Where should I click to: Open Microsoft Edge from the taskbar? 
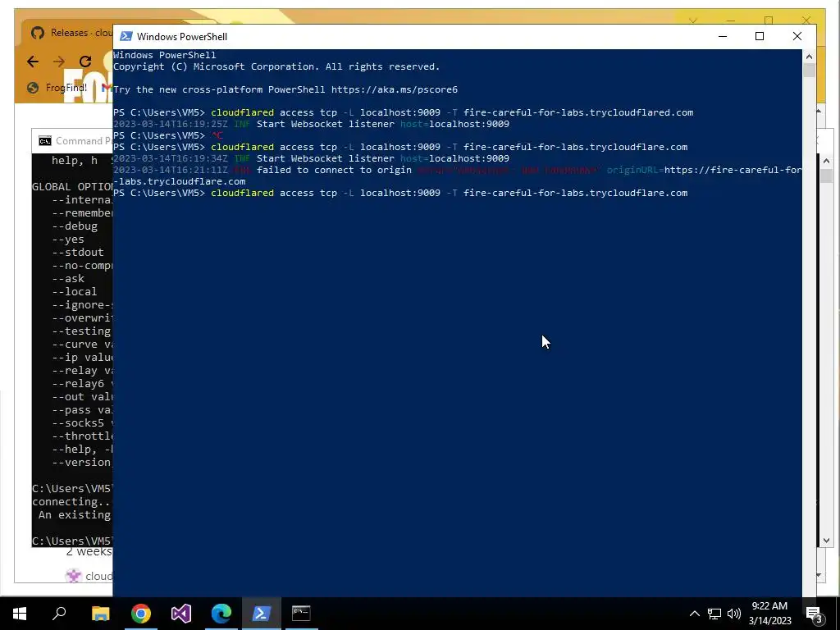(221, 614)
